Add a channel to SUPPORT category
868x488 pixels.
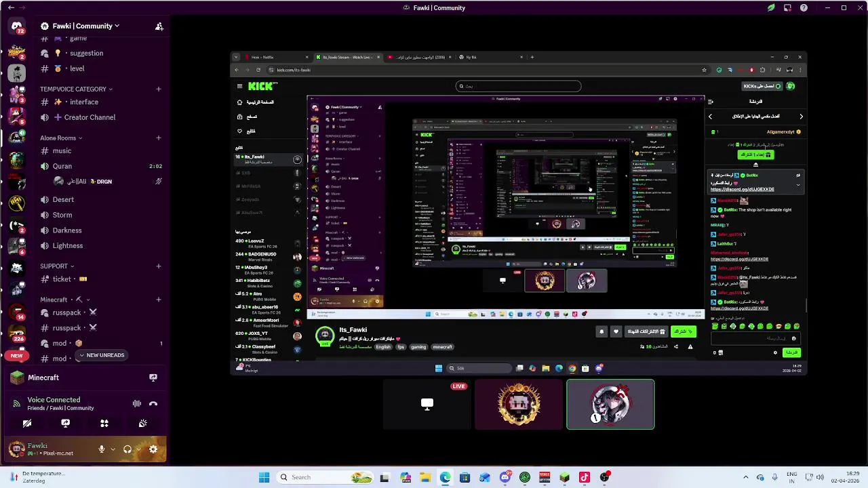[158, 266]
